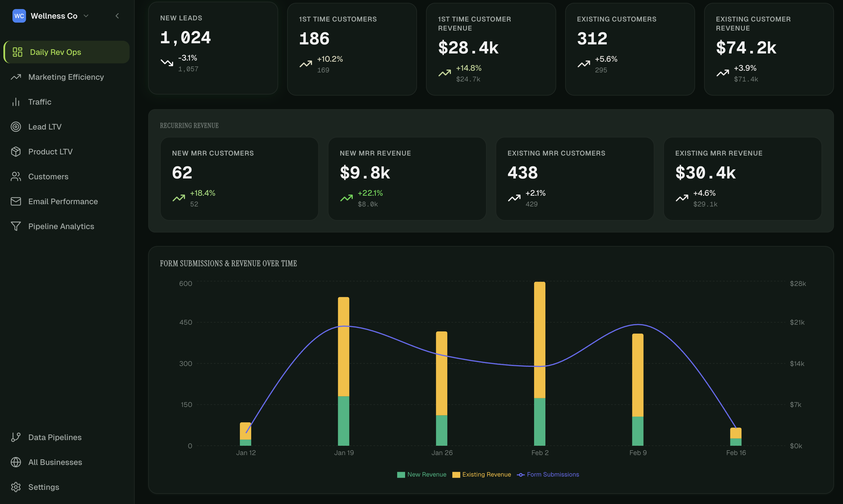
Task: Go to Customers section
Action: click(66, 176)
